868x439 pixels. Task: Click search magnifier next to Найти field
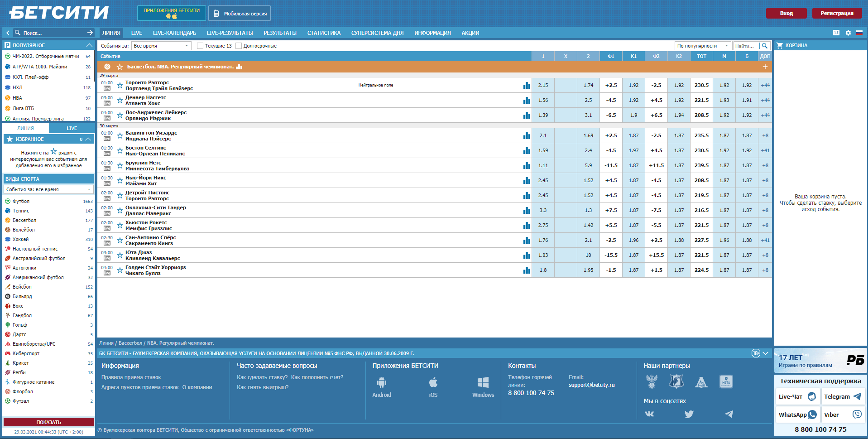[x=765, y=46]
